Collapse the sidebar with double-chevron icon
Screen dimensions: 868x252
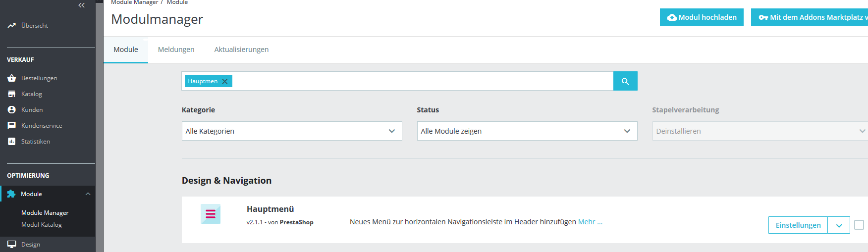[82, 5]
